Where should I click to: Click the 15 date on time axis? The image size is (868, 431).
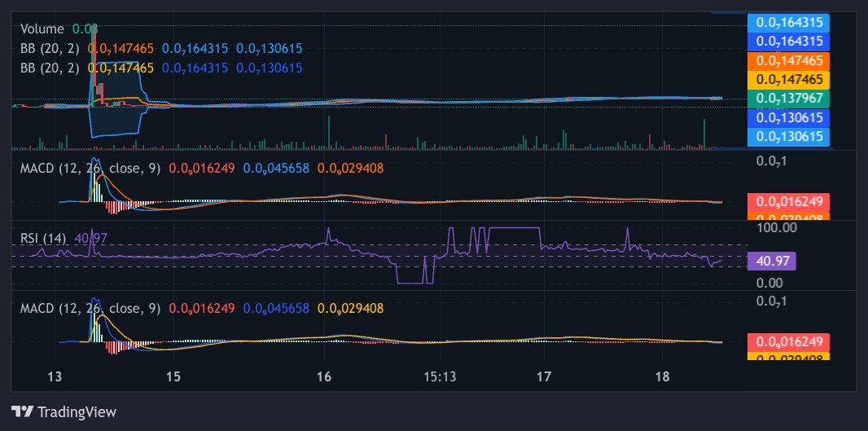click(x=173, y=376)
